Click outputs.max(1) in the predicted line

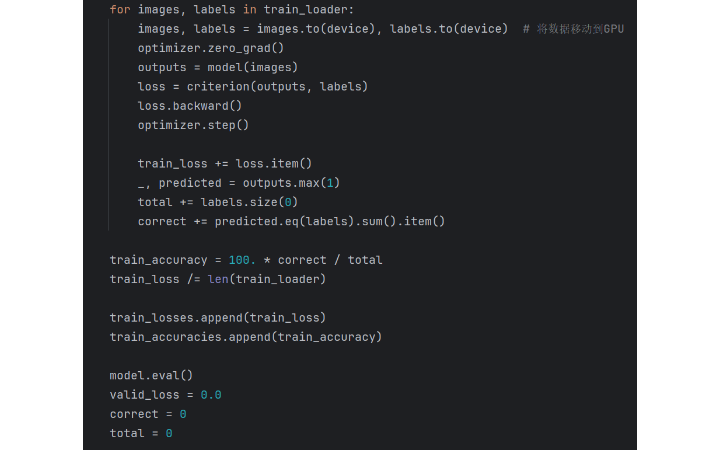pos(291,183)
